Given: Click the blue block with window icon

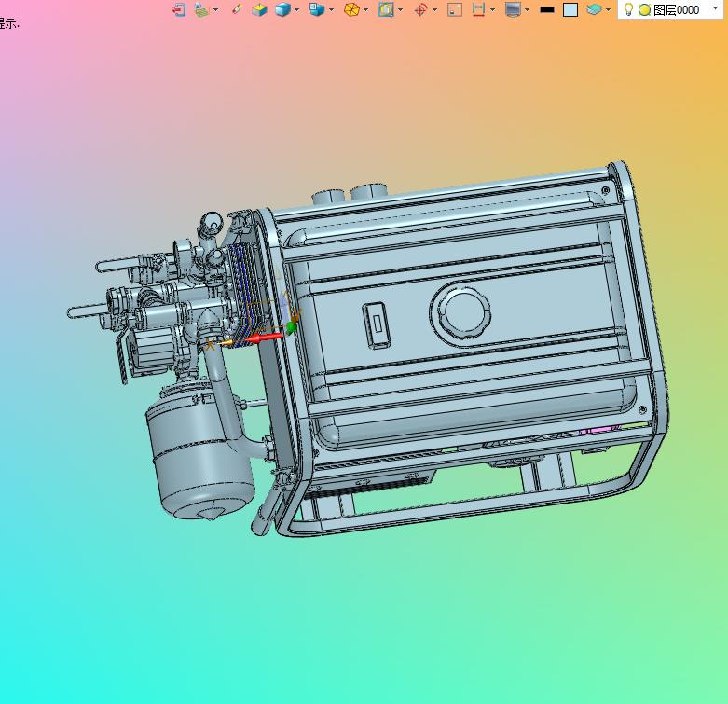Looking at the screenshot, I should pos(317,9).
